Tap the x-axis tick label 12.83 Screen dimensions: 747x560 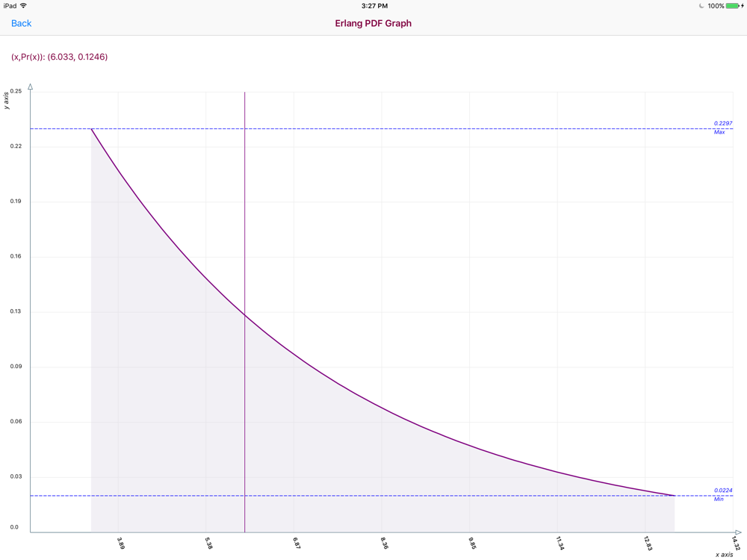pos(648,544)
